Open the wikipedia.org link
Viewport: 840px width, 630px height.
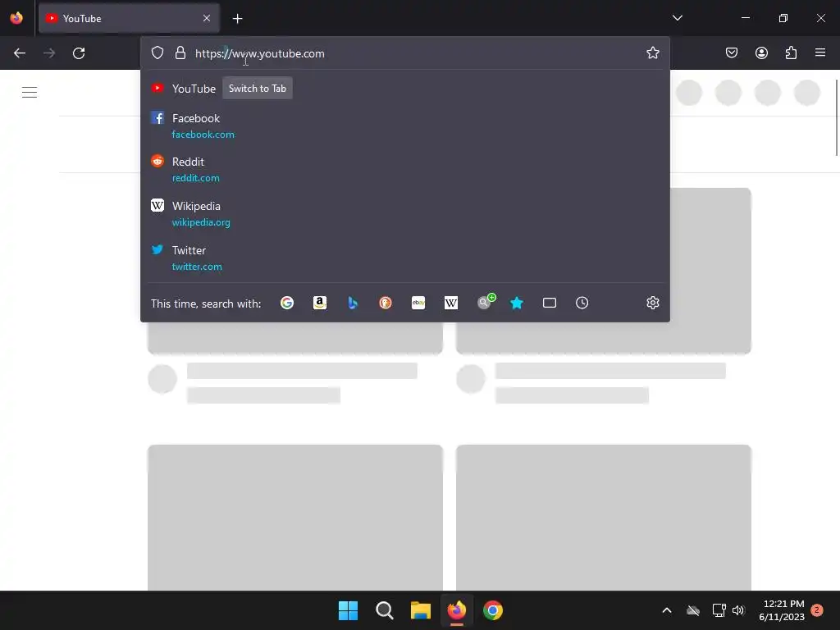click(x=201, y=222)
